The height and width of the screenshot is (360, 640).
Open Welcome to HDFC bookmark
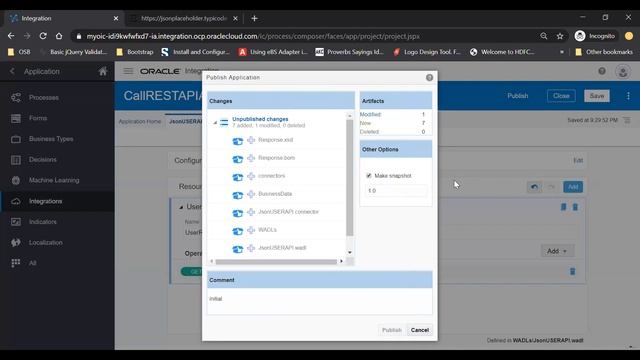coord(502,52)
